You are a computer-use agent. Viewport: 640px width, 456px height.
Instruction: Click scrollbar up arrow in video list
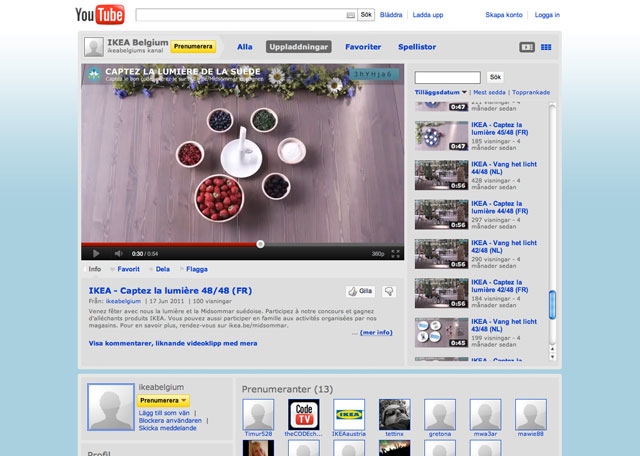click(x=552, y=349)
